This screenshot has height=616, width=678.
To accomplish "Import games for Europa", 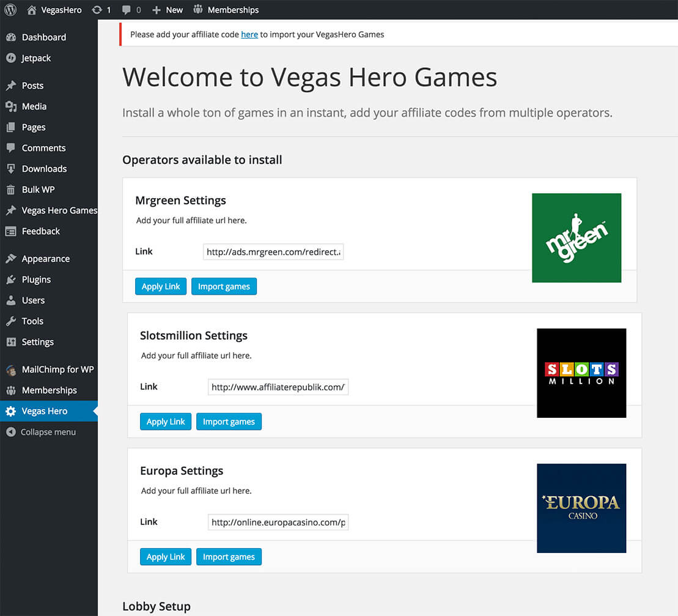I will click(x=229, y=557).
